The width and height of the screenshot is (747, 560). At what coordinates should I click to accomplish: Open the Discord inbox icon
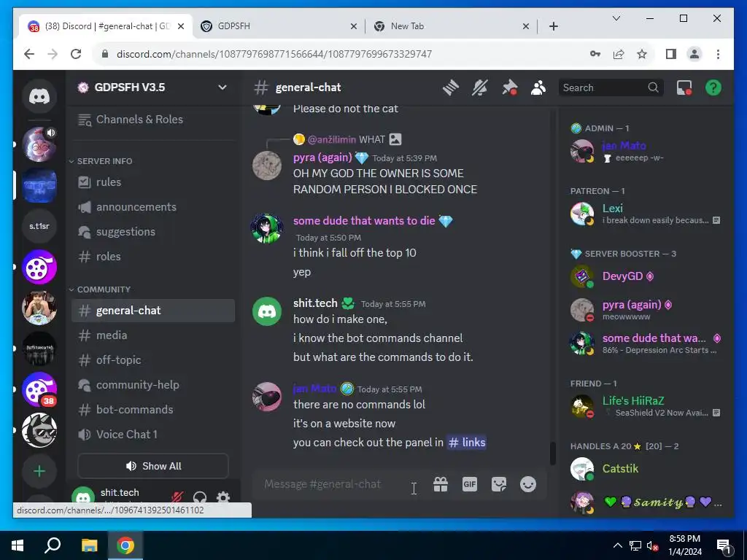pyautogui.click(x=684, y=87)
